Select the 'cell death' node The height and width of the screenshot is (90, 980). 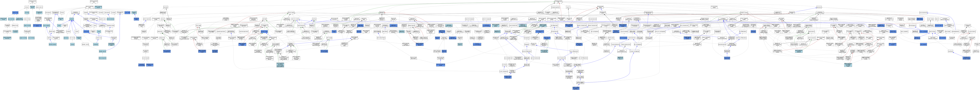pos(265,19)
